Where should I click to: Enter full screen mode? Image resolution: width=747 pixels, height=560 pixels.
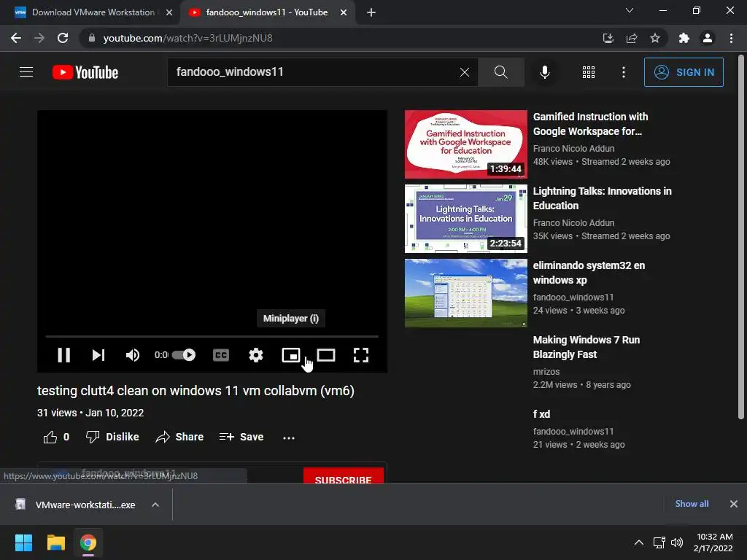point(360,355)
